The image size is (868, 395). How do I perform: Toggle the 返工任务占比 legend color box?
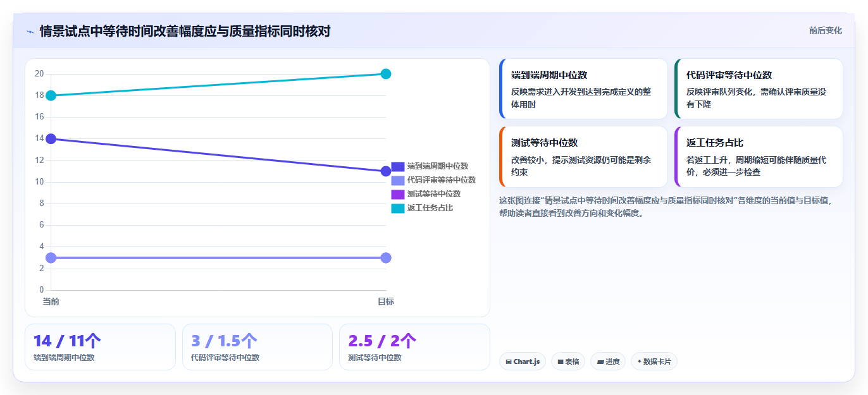(398, 208)
